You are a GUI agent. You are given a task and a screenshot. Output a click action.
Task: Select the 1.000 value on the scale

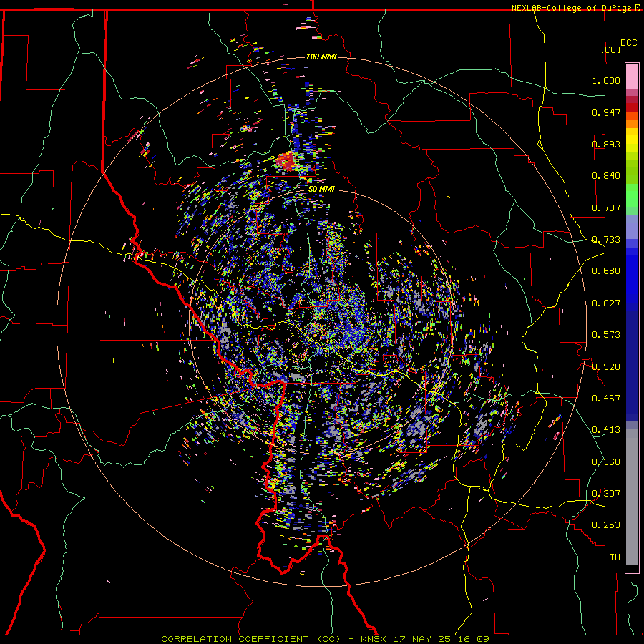(606, 80)
